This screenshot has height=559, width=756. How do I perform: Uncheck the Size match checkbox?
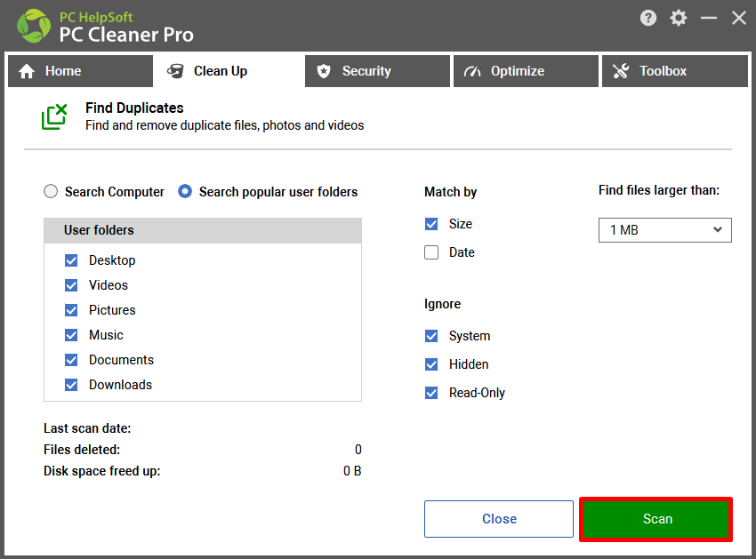tap(431, 224)
